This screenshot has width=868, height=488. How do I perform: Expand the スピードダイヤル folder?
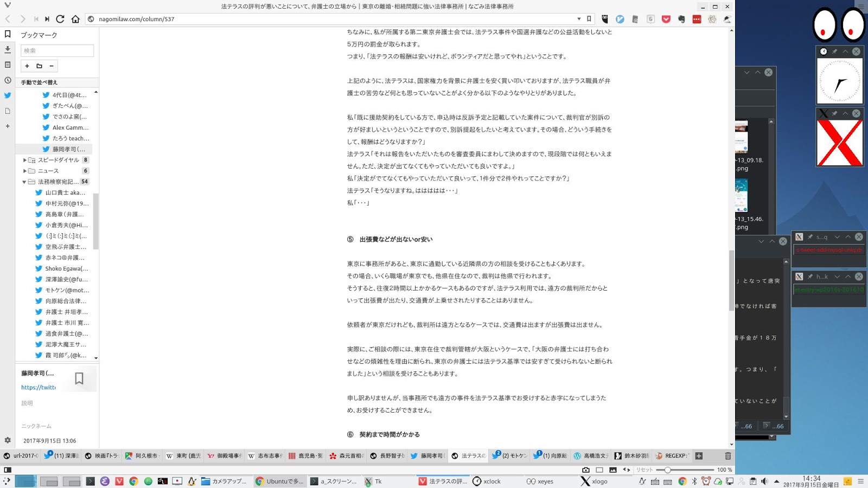(x=24, y=160)
